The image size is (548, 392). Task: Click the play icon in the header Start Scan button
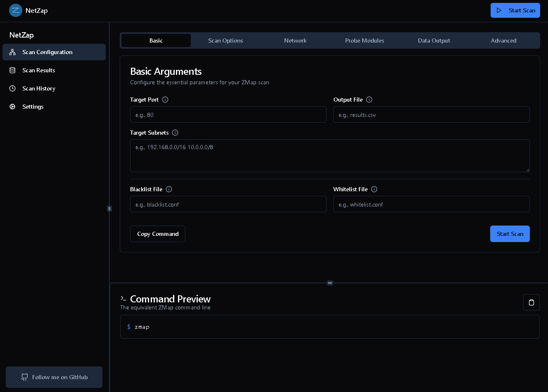click(x=499, y=10)
